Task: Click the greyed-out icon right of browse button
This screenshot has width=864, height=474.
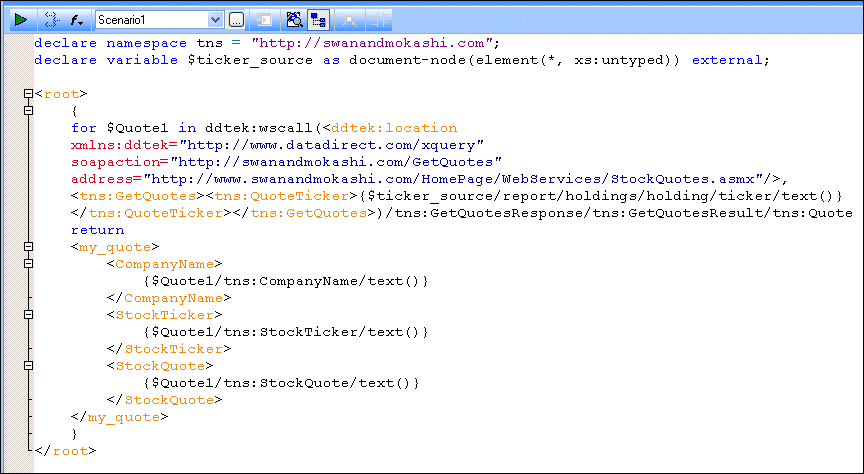Action: point(264,19)
